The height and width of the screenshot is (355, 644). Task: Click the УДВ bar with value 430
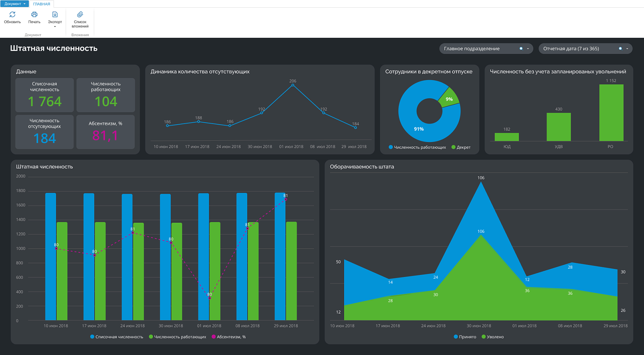coord(559,127)
